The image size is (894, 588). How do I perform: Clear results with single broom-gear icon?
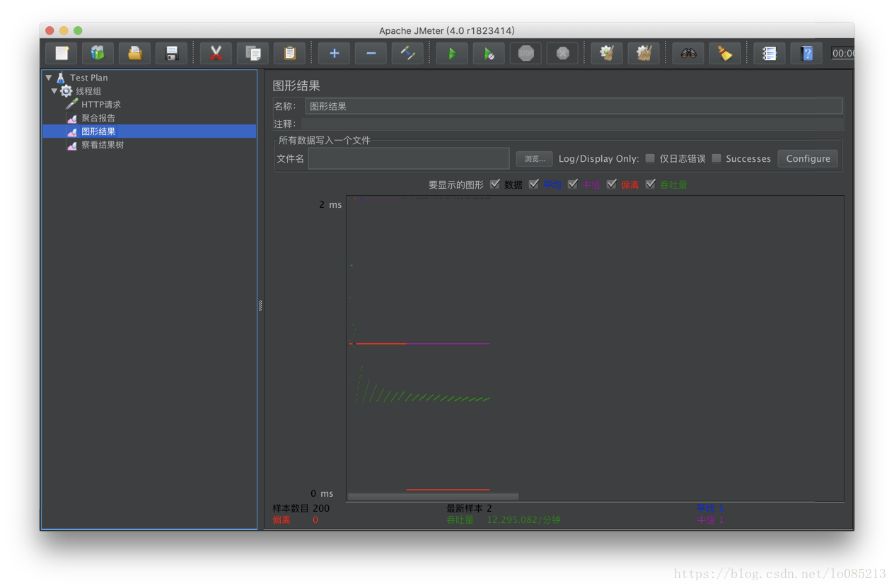coord(607,53)
